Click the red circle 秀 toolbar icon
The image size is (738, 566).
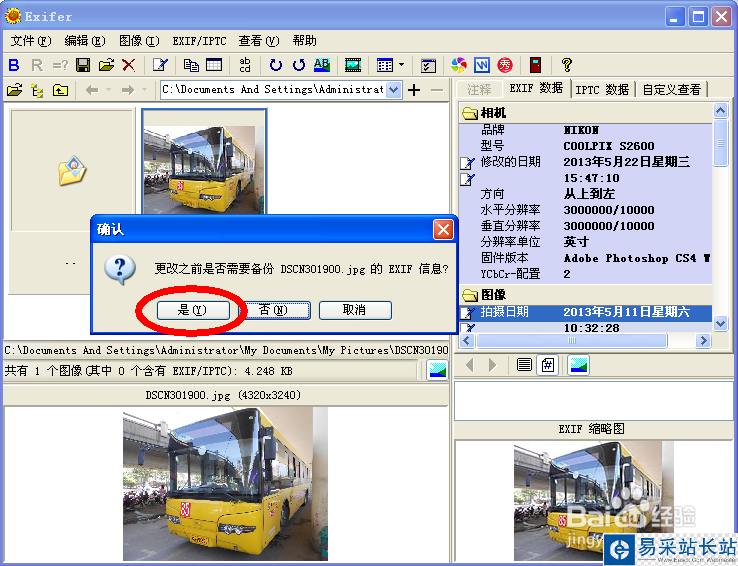[x=505, y=65]
